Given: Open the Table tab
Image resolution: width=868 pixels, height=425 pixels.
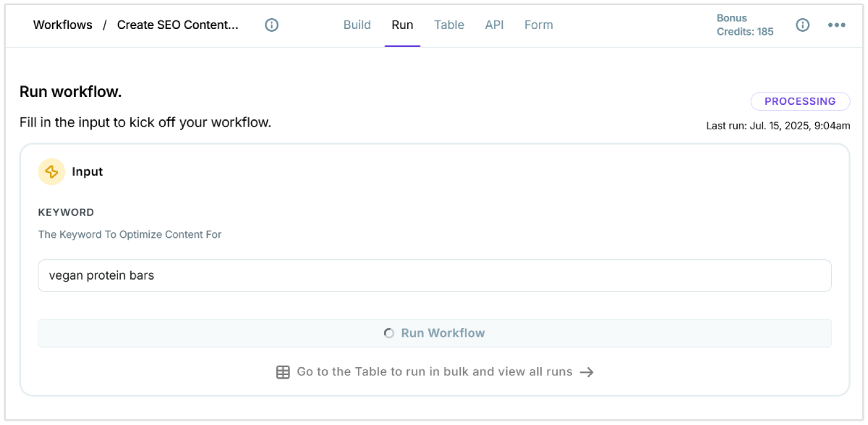Looking at the screenshot, I should pos(449,25).
